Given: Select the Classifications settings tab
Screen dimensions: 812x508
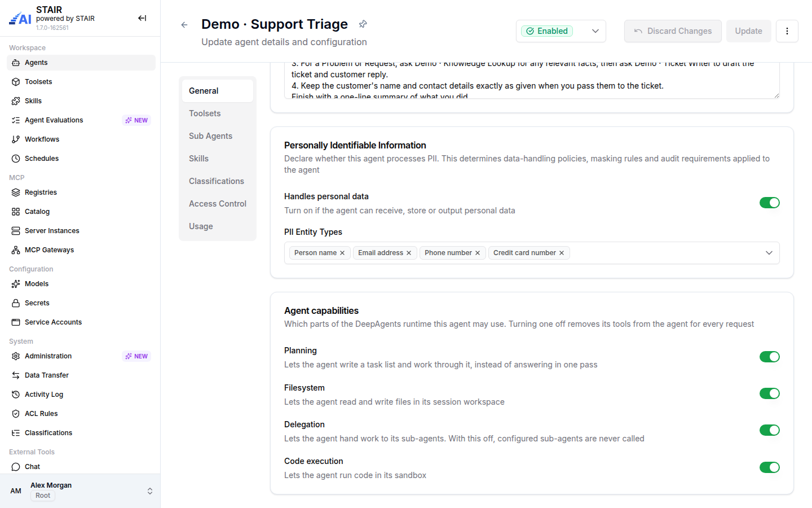Looking at the screenshot, I should point(218,181).
